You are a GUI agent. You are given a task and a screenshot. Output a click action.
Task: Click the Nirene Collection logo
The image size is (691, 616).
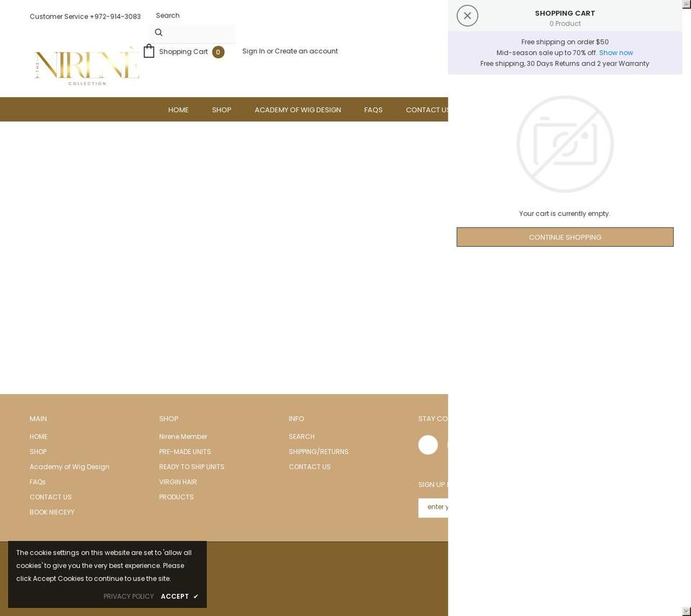[87, 66]
